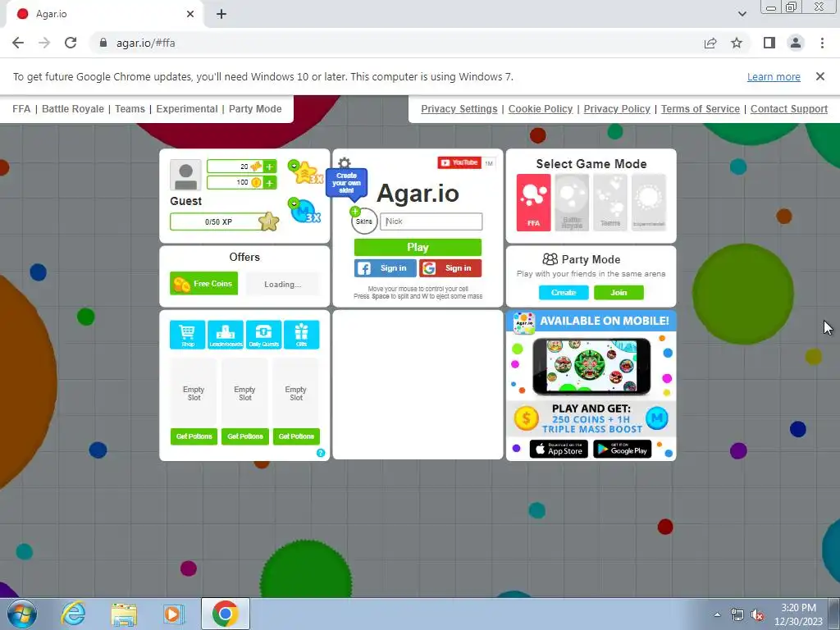Switch to Battle Royale in the top menu

(73, 109)
